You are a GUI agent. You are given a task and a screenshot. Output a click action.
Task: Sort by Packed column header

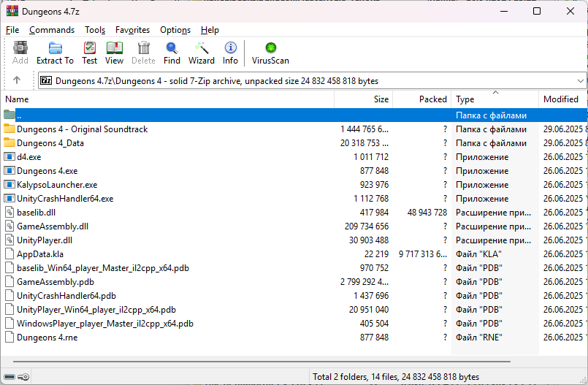pos(432,99)
